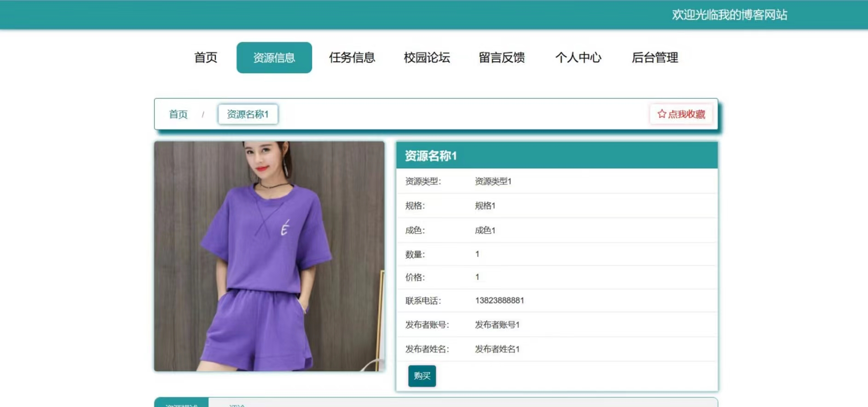868x407 pixels.
Task: Click the 发布者账号: label
Action: [x=427, y=325]
